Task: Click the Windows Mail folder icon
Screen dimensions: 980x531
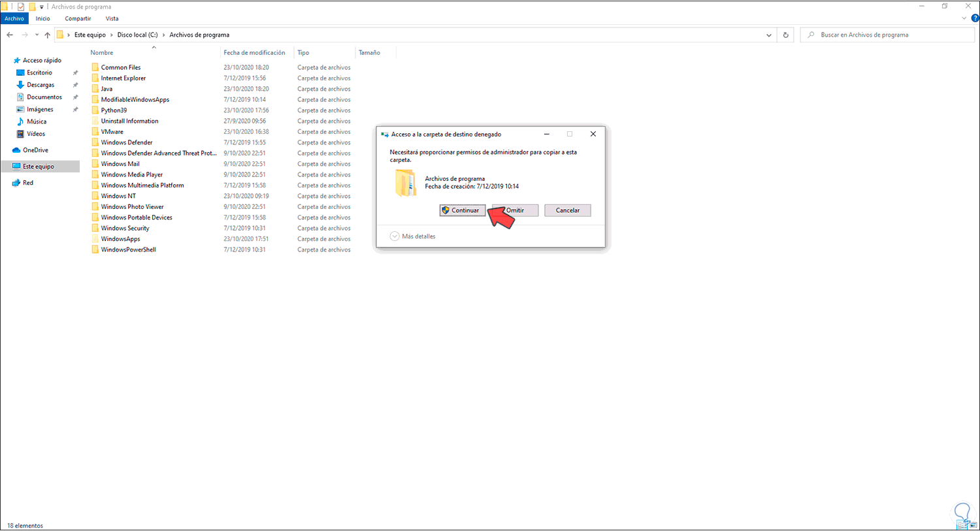Action: coord(95,164)
